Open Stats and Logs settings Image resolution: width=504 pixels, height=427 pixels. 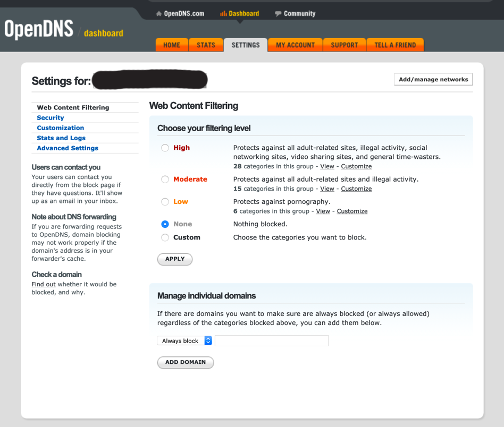coord(61,138)
